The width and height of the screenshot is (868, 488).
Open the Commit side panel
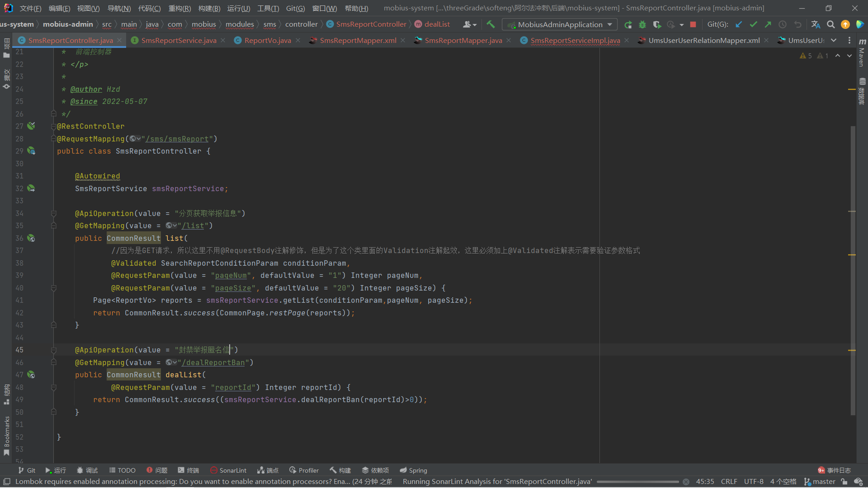[x=6, y=79]
